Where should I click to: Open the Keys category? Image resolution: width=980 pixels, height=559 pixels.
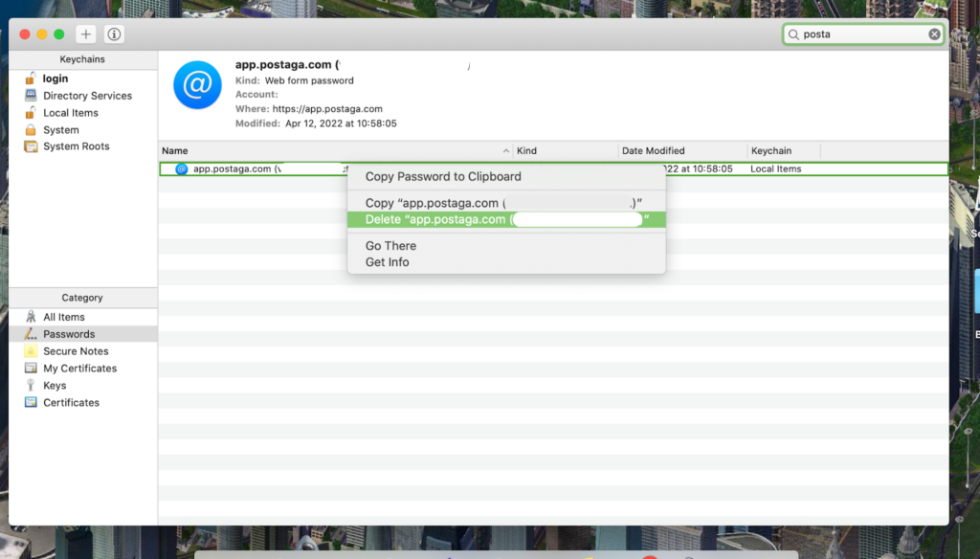[55, 386]
